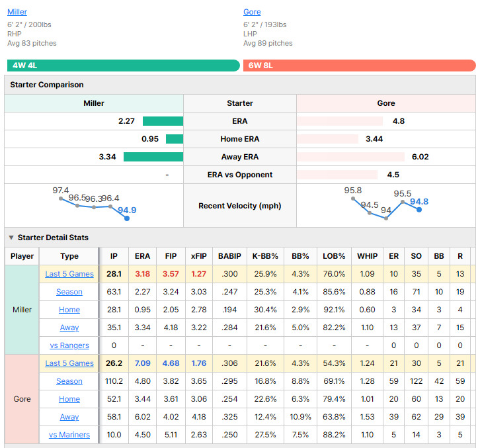Click Gore's Away WHIP value 1.53

(368, 417)
